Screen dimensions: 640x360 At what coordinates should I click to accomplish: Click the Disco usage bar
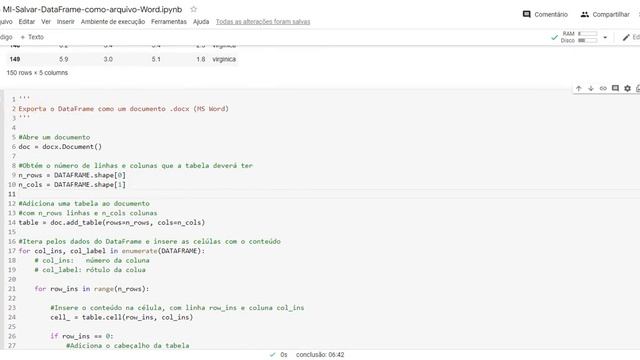tap(587, 40)
